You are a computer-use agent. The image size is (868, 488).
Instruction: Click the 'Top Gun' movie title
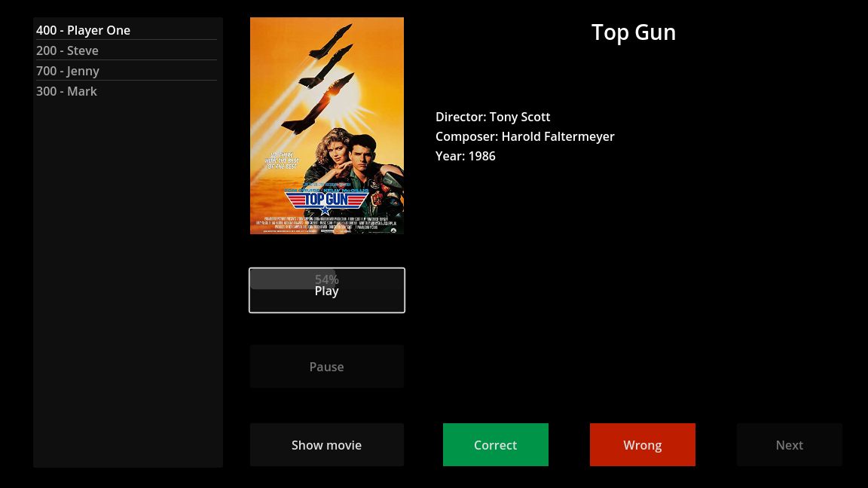pyautogui.click(x=633, y=32)
